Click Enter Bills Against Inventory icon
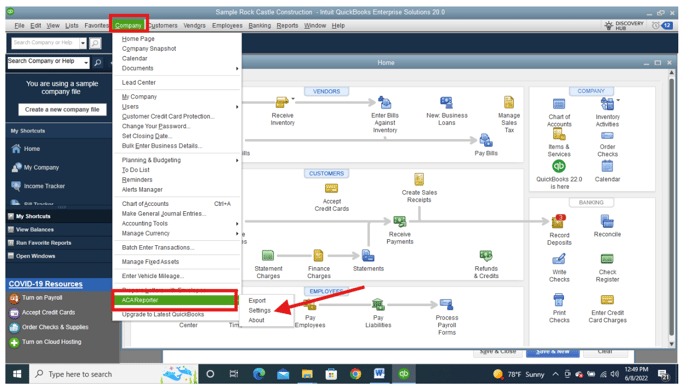The width and height of the screenshot is (688, 388). (x=384, y=102)
